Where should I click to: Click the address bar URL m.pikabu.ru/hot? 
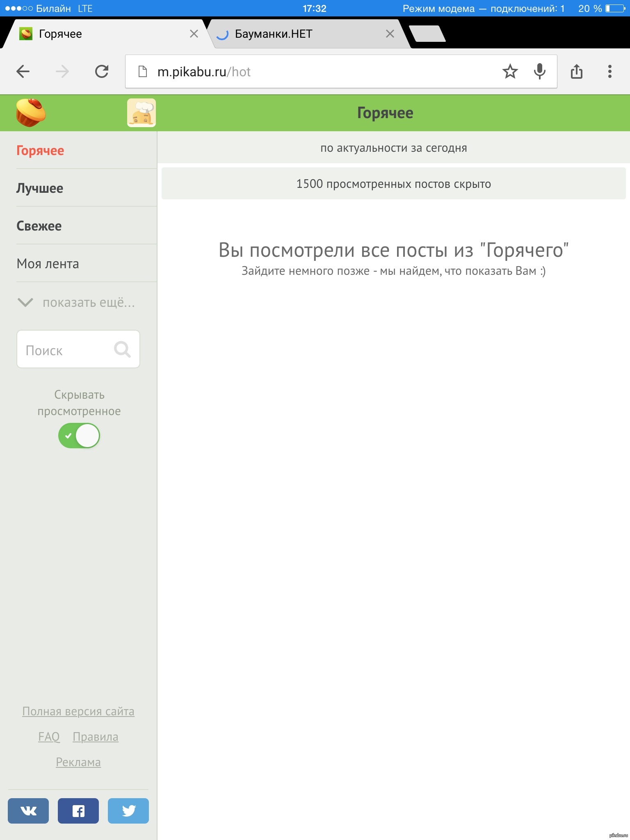point(204,72)
